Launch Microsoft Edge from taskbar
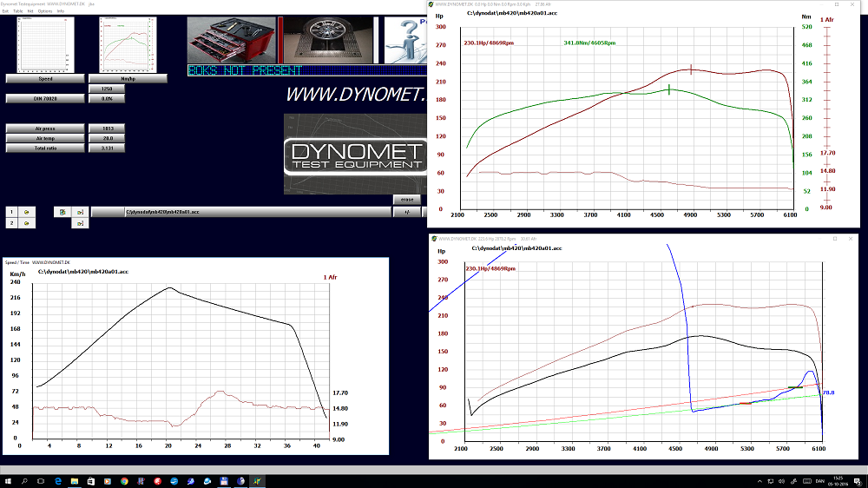Screen dimensions: 868x488 (57, 481)
